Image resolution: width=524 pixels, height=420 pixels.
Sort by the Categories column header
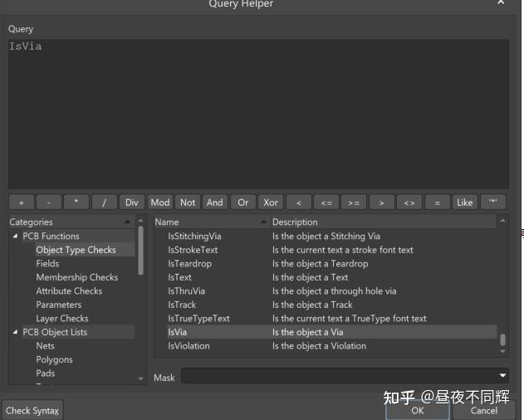tap(71, 222)
